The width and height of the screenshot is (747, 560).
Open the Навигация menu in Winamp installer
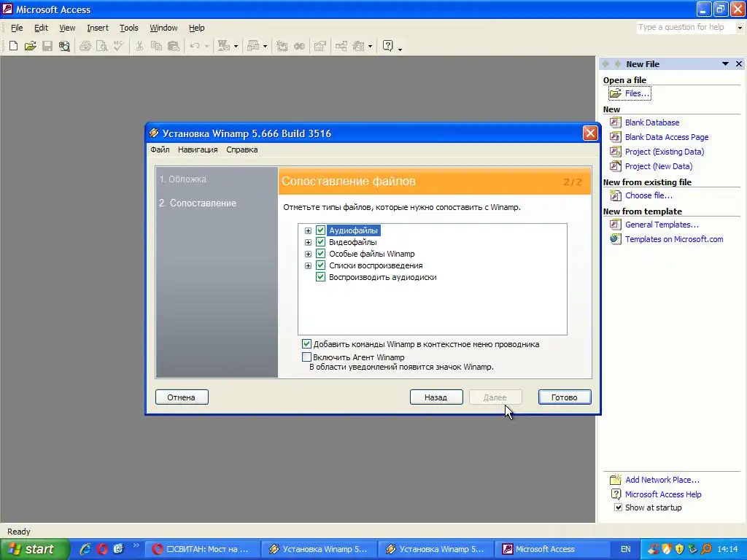[x=198, y=149]
